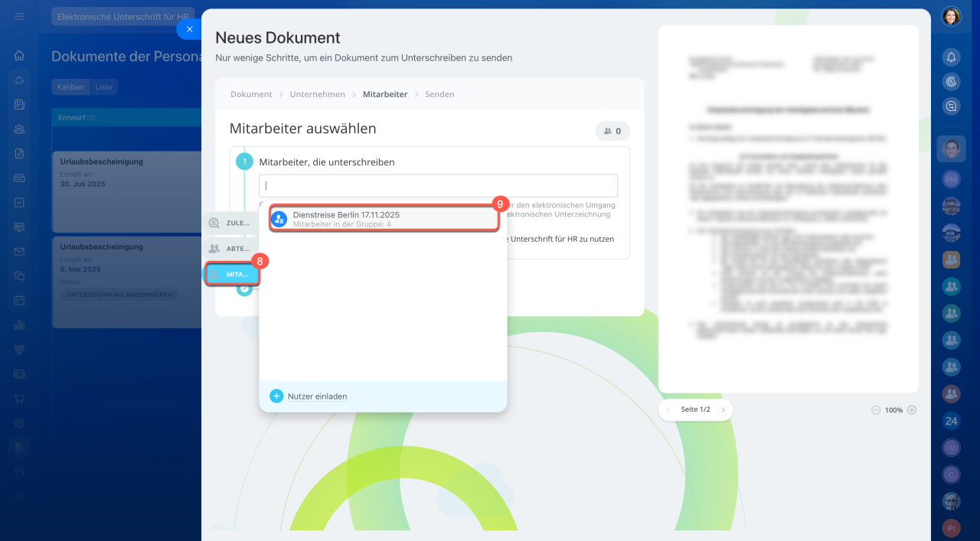Close the Neues Dokument slider with X

(189, 29)
